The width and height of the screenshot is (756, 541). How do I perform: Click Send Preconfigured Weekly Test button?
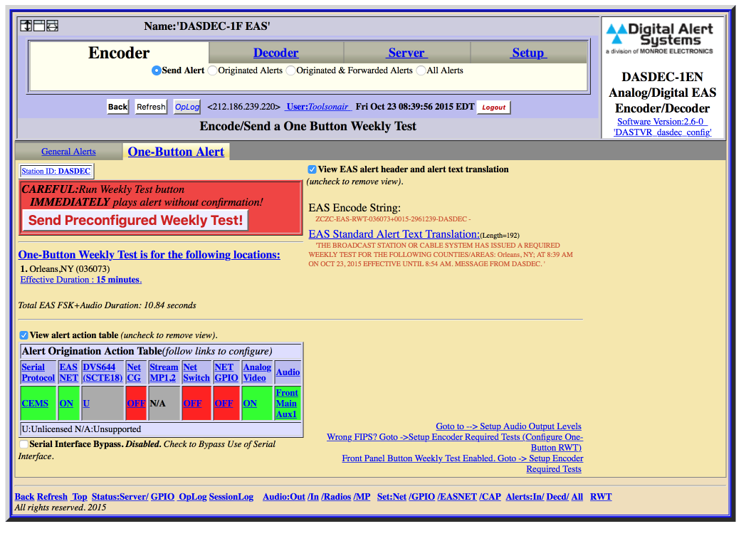pos(135,221)
